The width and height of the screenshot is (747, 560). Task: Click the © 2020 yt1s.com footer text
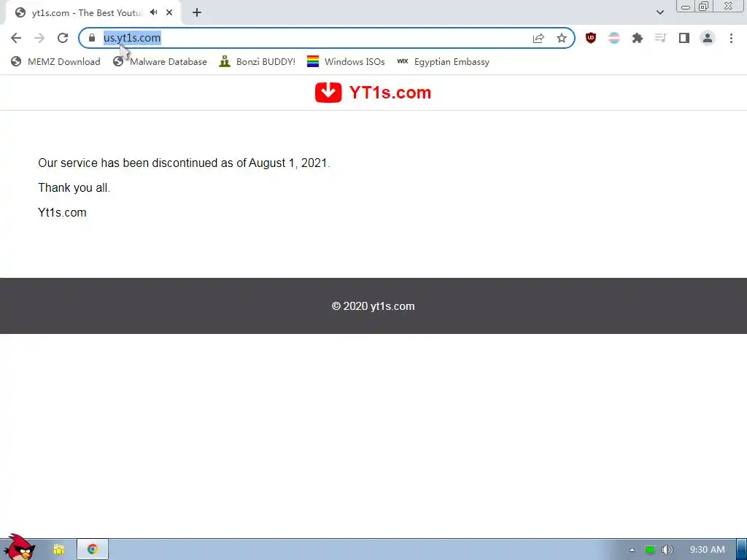click(373, 306)
